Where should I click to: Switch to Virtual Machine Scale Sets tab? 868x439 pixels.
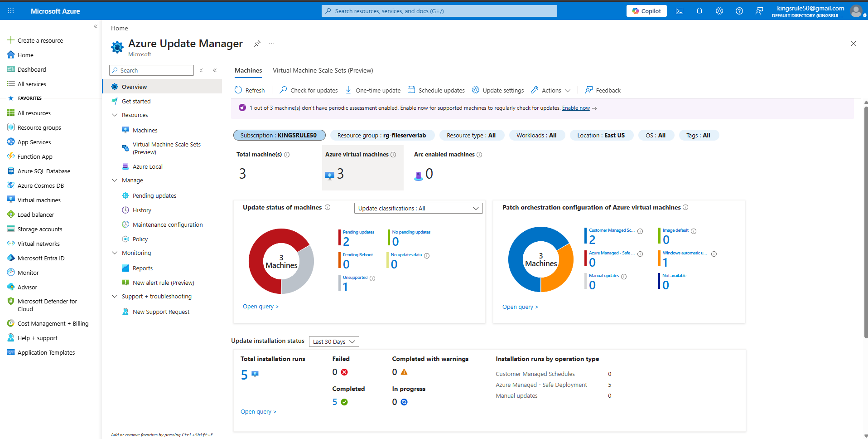pos(323,70)
